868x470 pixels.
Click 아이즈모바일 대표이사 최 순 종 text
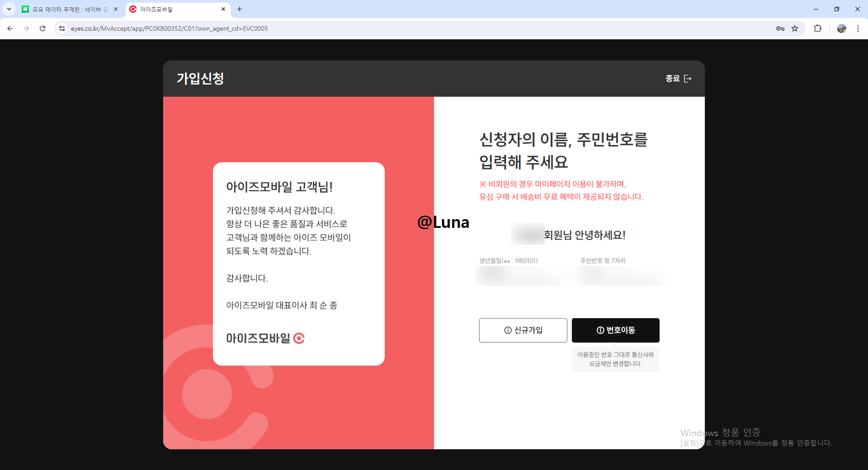282,306
